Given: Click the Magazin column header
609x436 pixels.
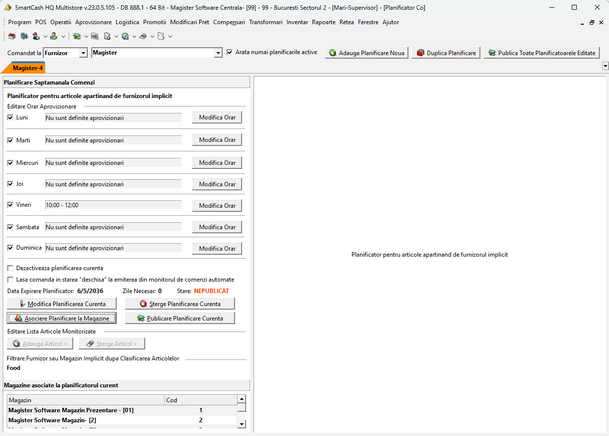Looking at the screenshot, I should [85, 400].
